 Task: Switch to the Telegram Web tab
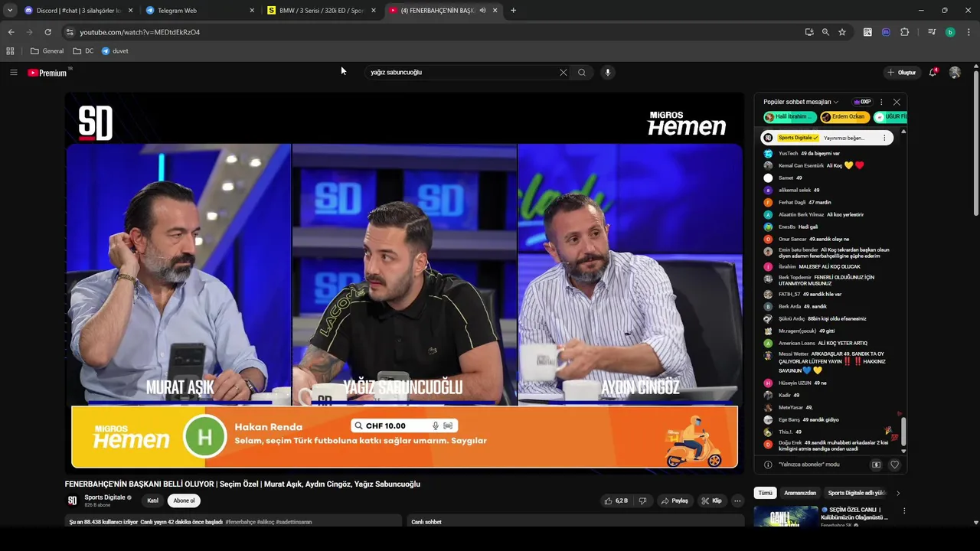coord(200,11)
